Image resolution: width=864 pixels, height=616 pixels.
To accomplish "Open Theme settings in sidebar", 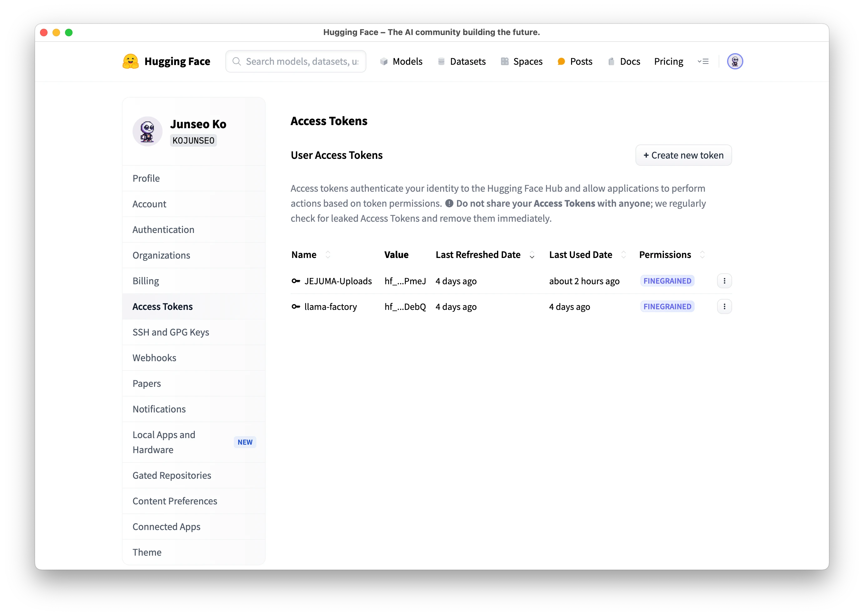I will click(x=194, y=552).
